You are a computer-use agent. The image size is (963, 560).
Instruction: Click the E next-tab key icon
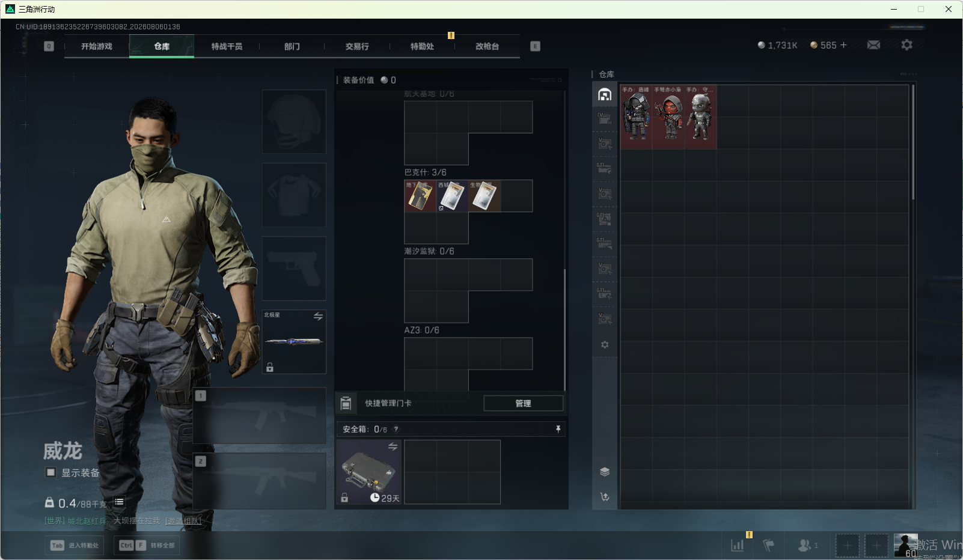point(535,46)
